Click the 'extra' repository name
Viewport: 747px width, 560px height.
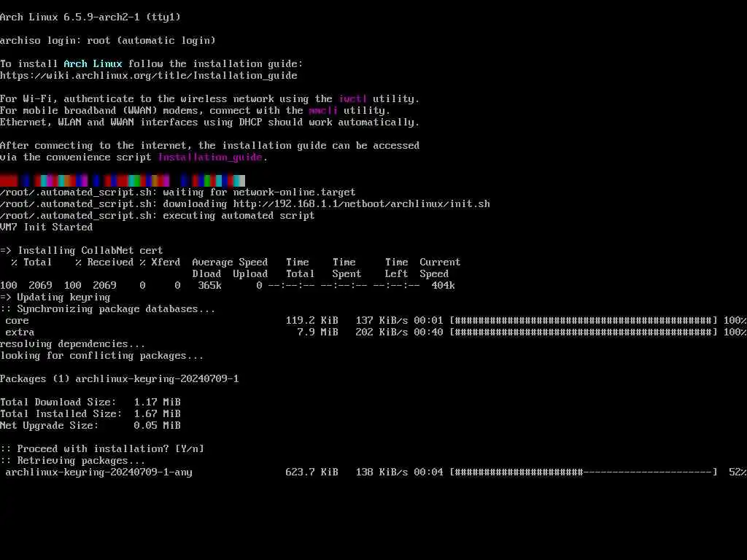click(20, 332)
